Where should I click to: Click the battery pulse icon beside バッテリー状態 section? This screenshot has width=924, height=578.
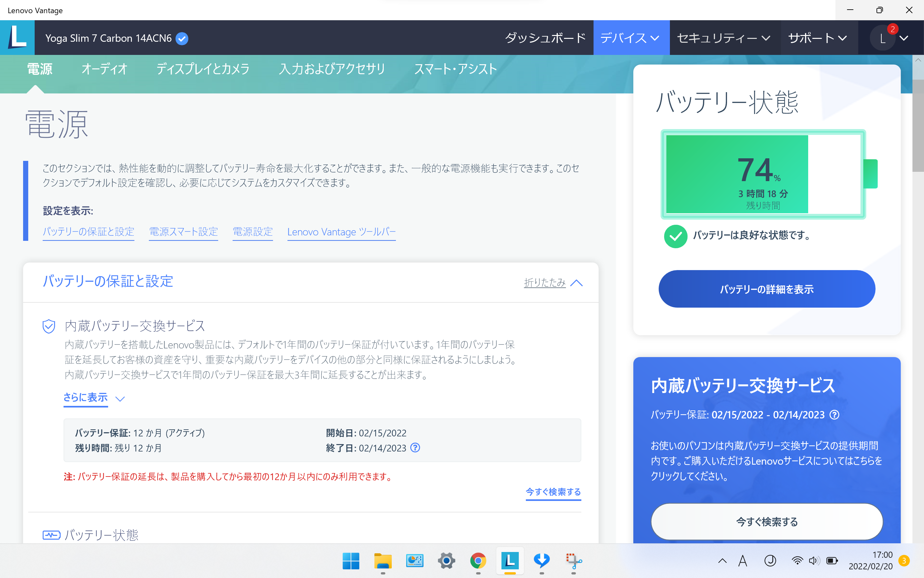[51, 535]
